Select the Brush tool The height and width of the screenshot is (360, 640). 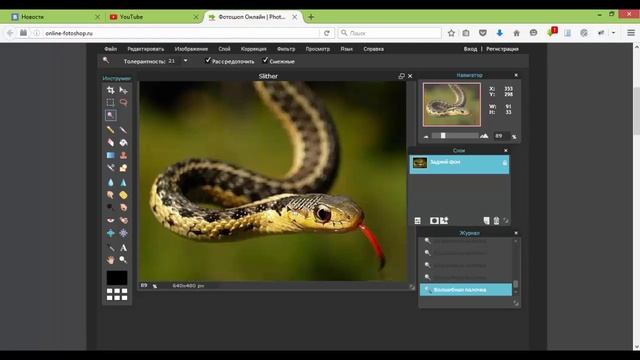click(123, 130)
